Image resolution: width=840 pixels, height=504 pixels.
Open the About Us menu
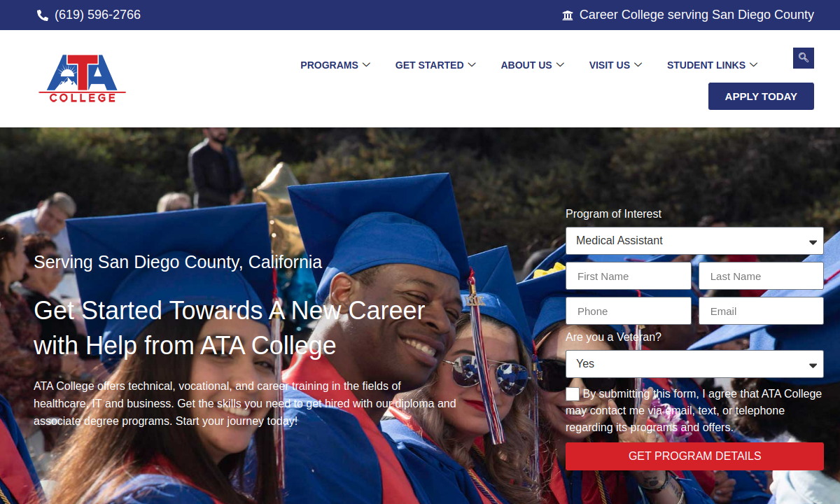coord(532,65)
